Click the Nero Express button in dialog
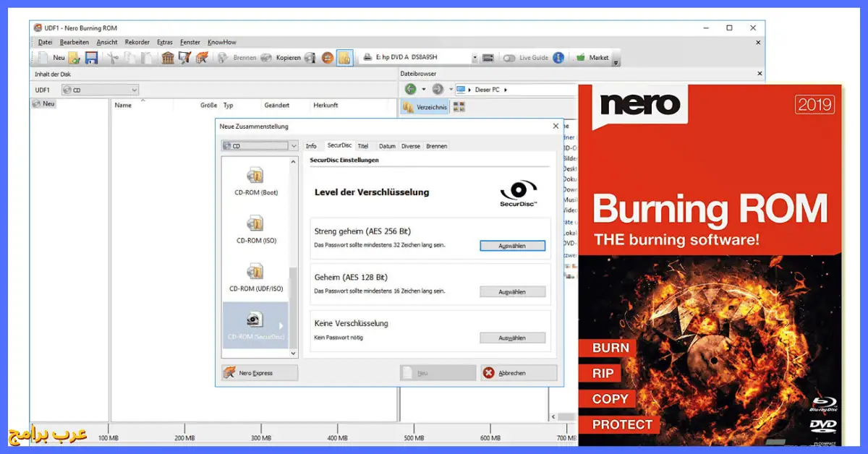This screenshot has width=868, height=454. (260, 373)
